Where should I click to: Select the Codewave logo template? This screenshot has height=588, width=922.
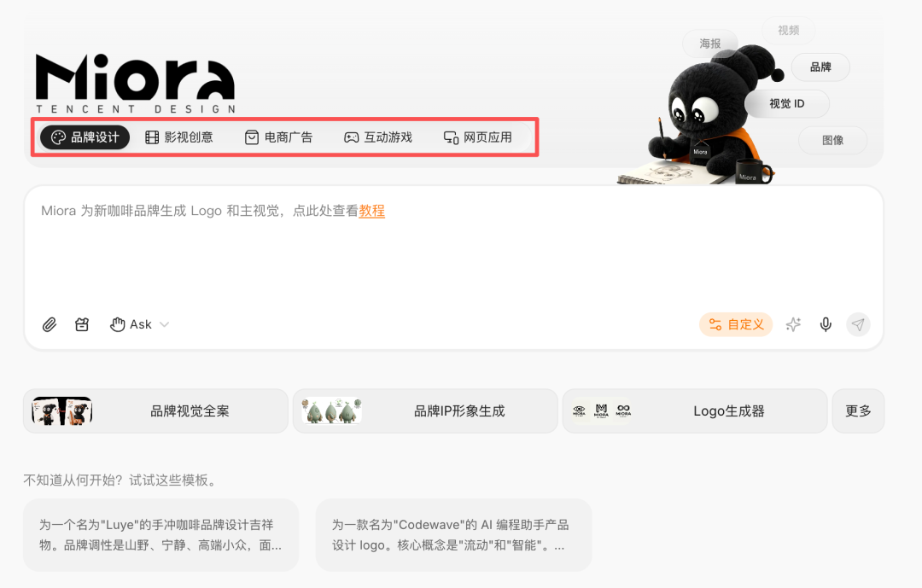point(453,535)
